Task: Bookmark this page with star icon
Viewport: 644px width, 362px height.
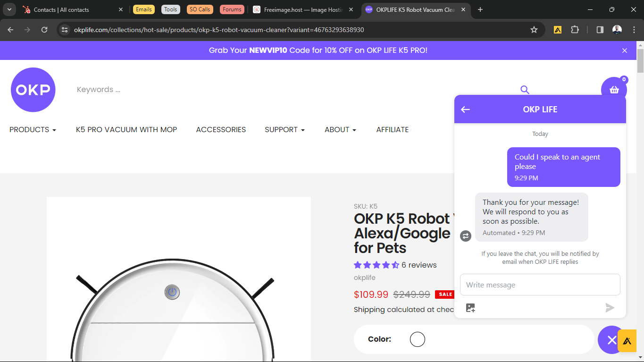Action: pyautogui.click(x=534, y=30)
